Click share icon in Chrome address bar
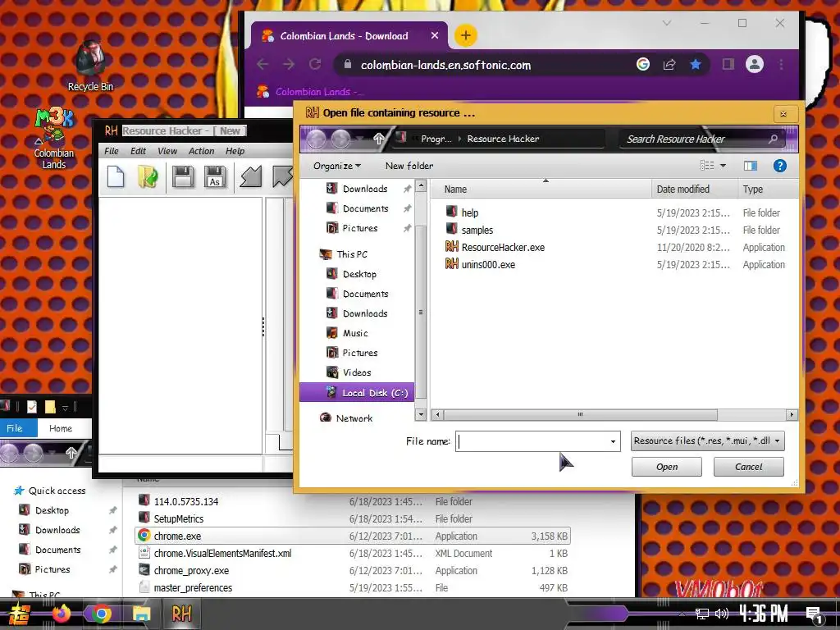Screen dimensions: 840x630 [x=669, y=64]
